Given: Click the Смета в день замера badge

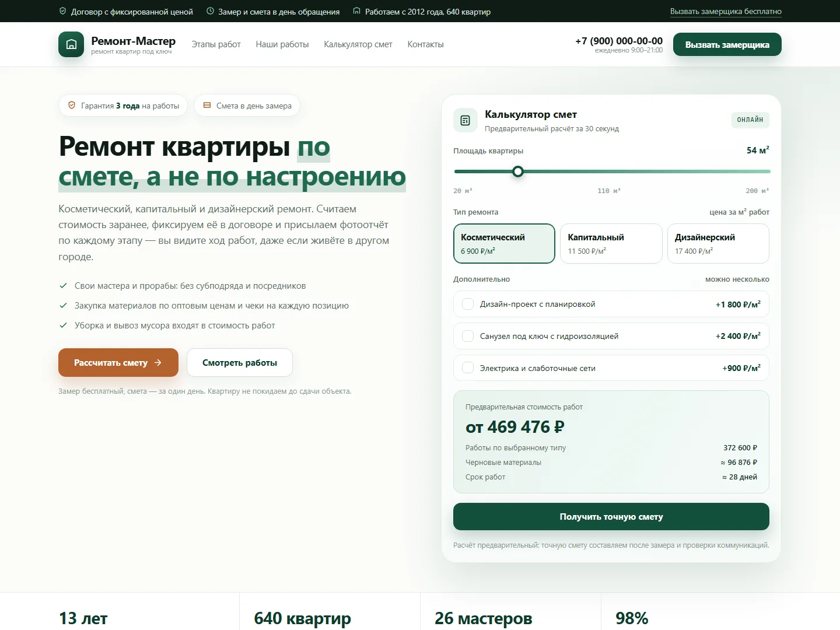Looking at the screenshot, I should (x=247, y=106).
